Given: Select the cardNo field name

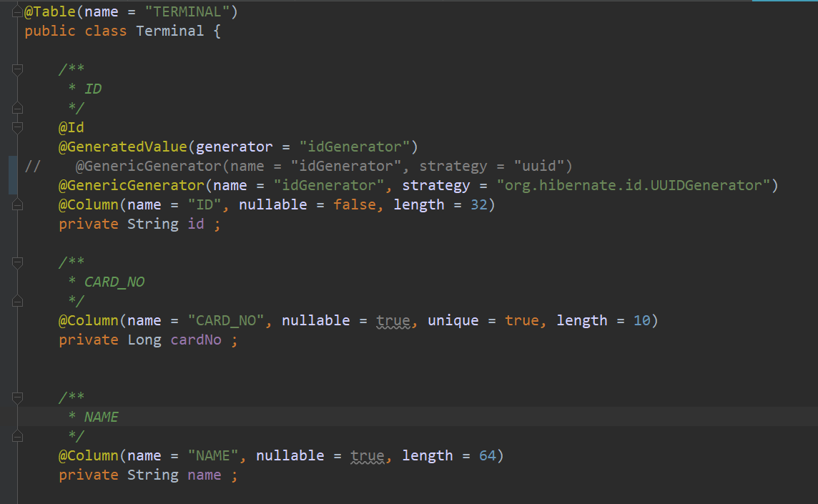Looking at the screenshot, I should (x=195, y=340).
